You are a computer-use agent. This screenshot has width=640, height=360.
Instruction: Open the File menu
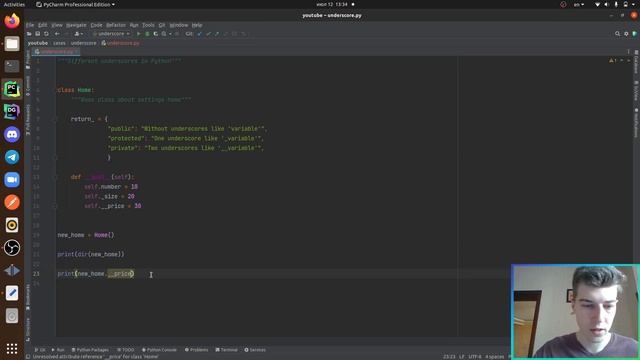pos(30,25)
